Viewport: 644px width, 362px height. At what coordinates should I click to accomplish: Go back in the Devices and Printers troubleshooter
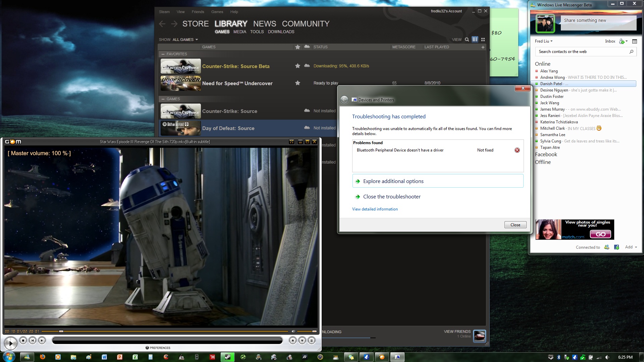coord(344,100)
